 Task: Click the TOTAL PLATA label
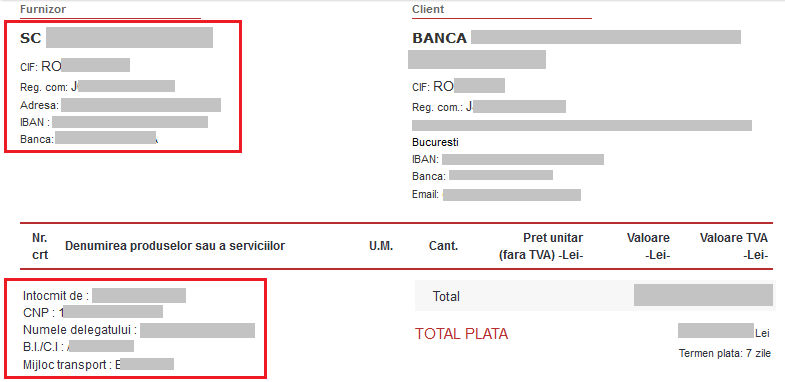pos(461,334)
